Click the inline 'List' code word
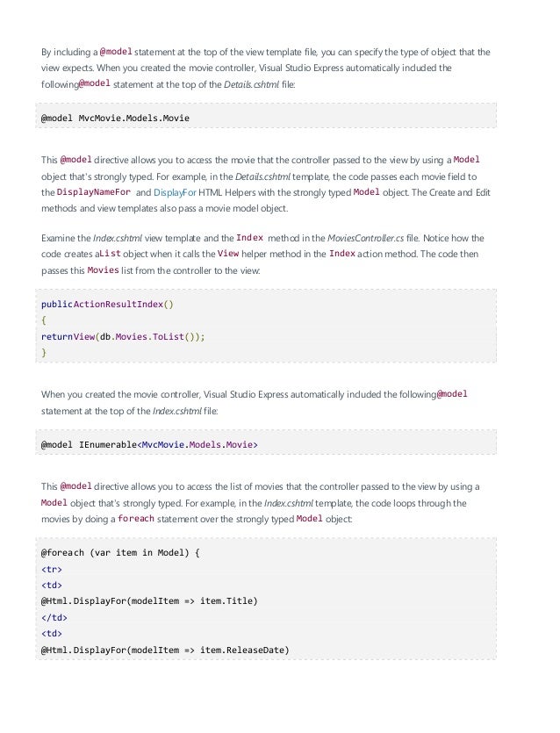Screen dimensions: 560x733 [x=109, y=254]
